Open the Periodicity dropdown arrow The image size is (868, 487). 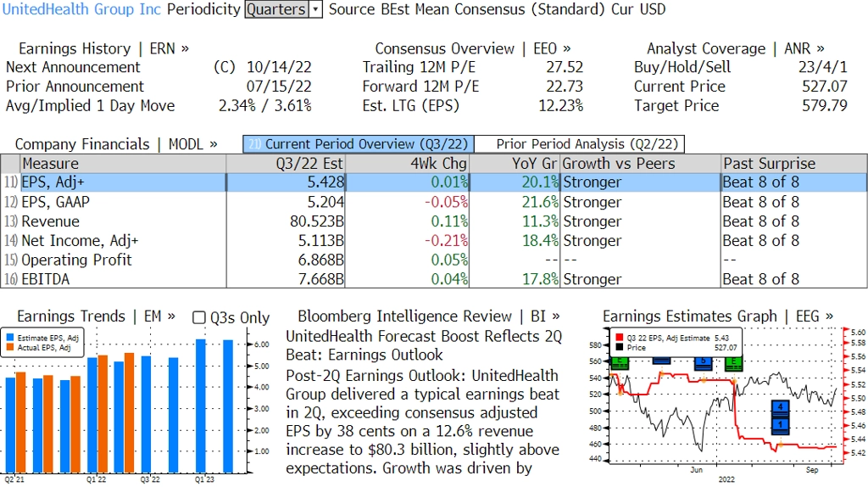pos(315,9)
